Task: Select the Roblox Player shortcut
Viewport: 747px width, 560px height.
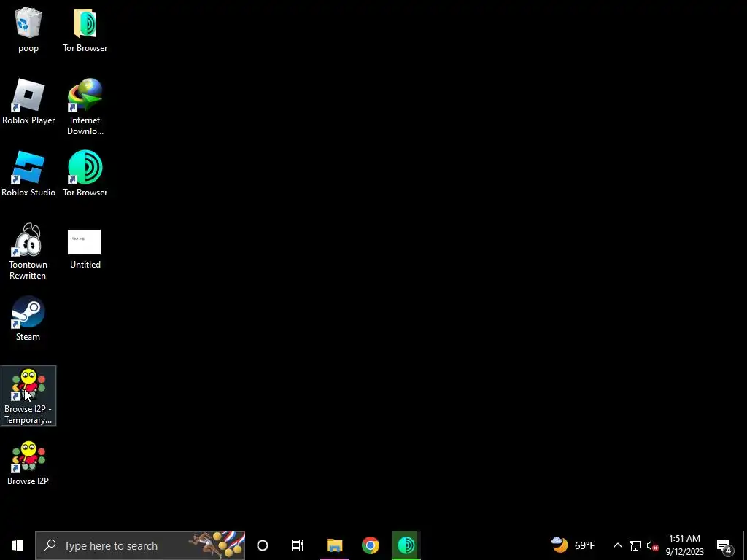Action: 28,102
